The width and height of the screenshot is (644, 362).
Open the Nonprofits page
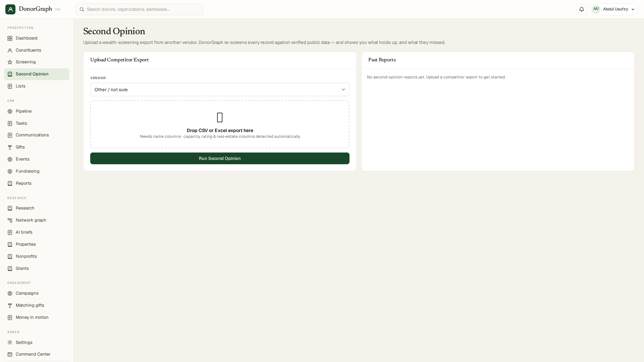click(x=37, y=256)
